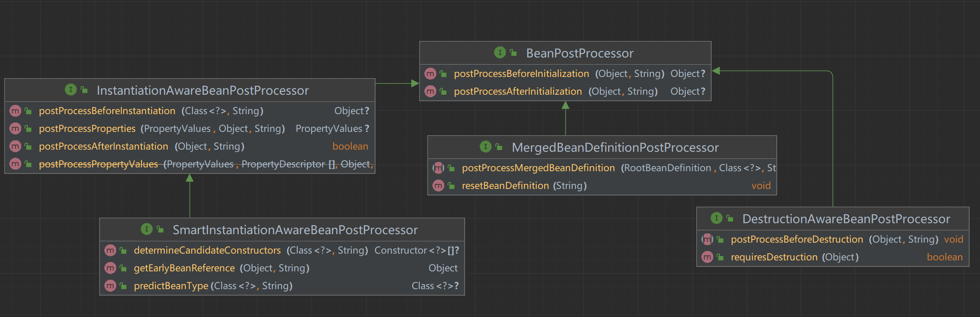Image resolution: width=980 pixels, height=317 pixels.
Task: Click the boolean return type of postProcessAfterInstantiation
Action: (x=350, y=146)
